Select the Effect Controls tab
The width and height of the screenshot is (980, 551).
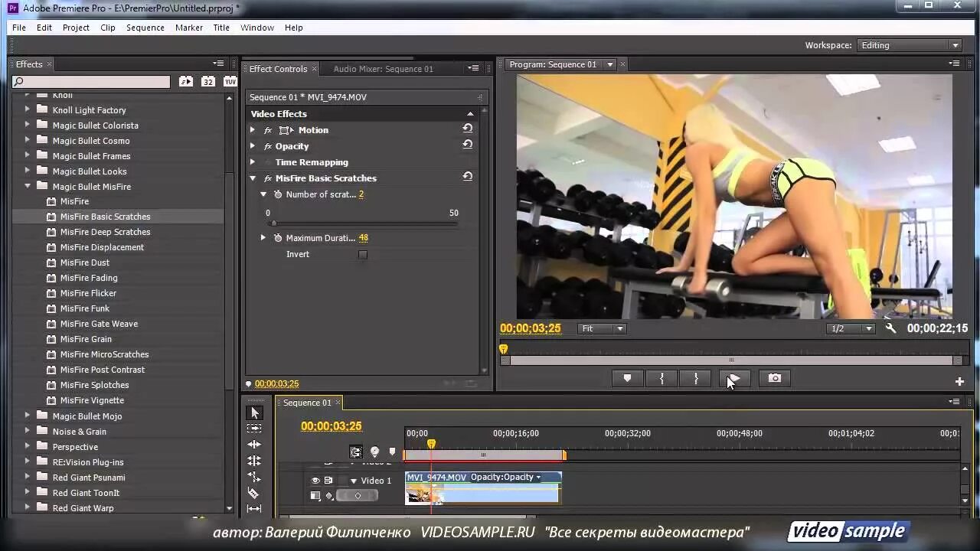point(278,69)
